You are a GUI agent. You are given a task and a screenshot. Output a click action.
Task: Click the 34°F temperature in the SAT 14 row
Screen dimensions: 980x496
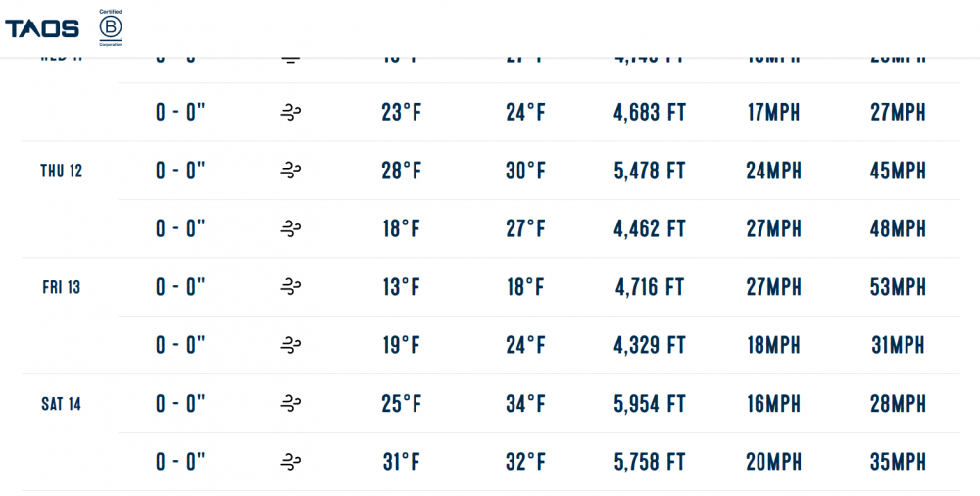[x=526, y=404]
